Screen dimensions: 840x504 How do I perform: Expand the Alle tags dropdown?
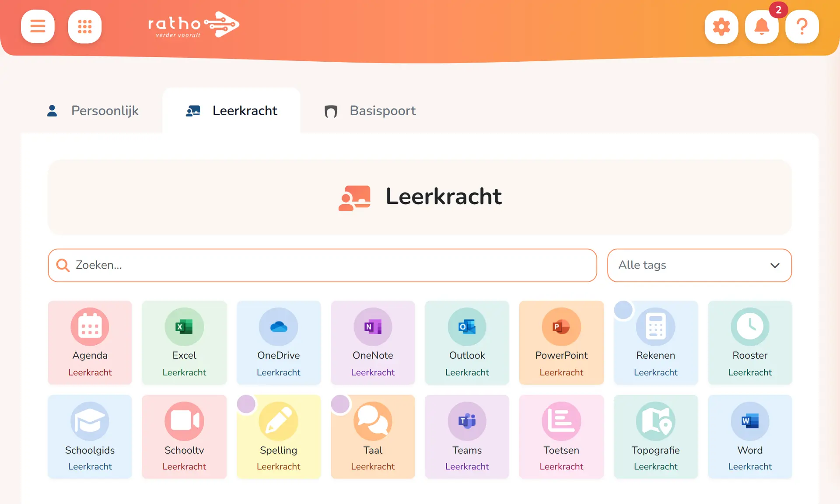700,266
